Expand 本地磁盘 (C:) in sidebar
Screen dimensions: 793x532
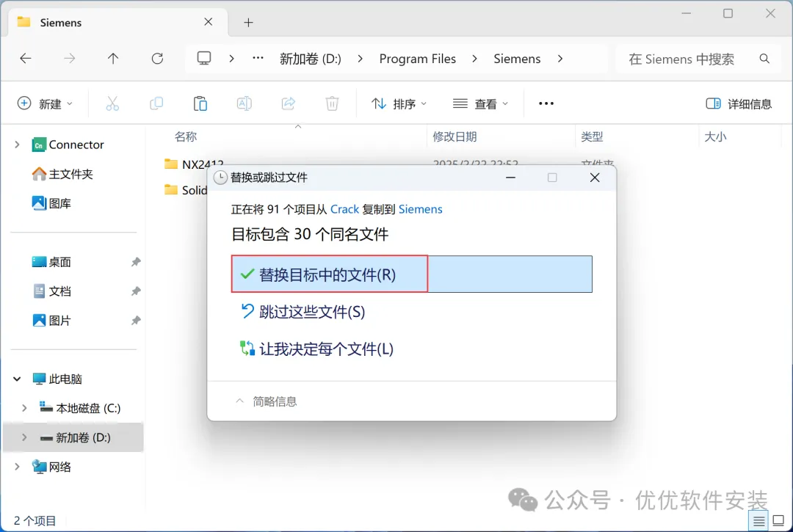pos(24,408)
